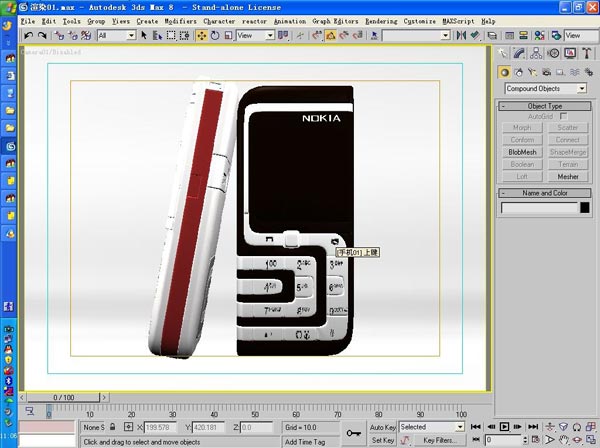Viewport: 600px width, 448px height.
Task: Select Lights category icon
Action: pyautogui.click(x=532, y=72)
